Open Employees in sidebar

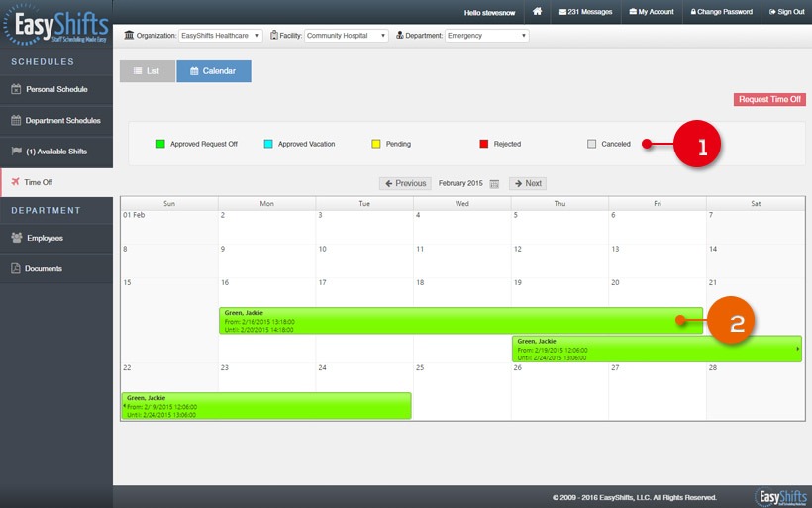point(56,239)
